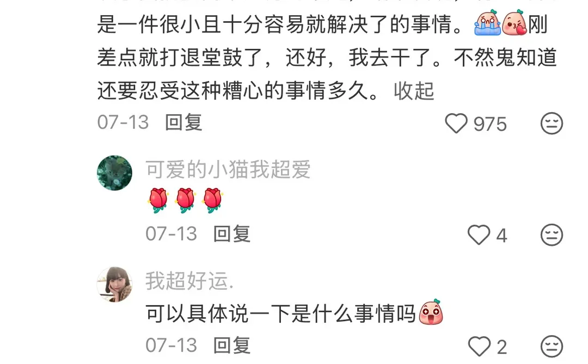Viewport: 588px width, 364px height.
Task: Like the comment by 我超好运.
Action: (479, 347)
